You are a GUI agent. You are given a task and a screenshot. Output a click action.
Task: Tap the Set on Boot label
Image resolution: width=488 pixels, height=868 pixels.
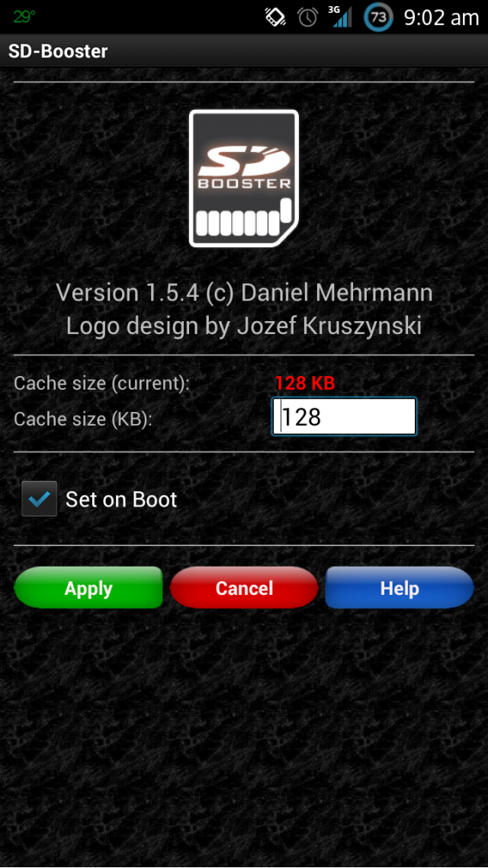coord(121,500)
